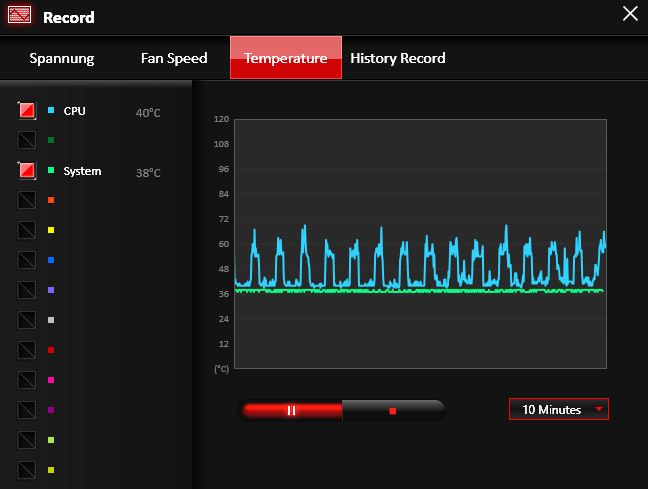
Task: Uncheck the System temperature checkbox
Action: 27,170
